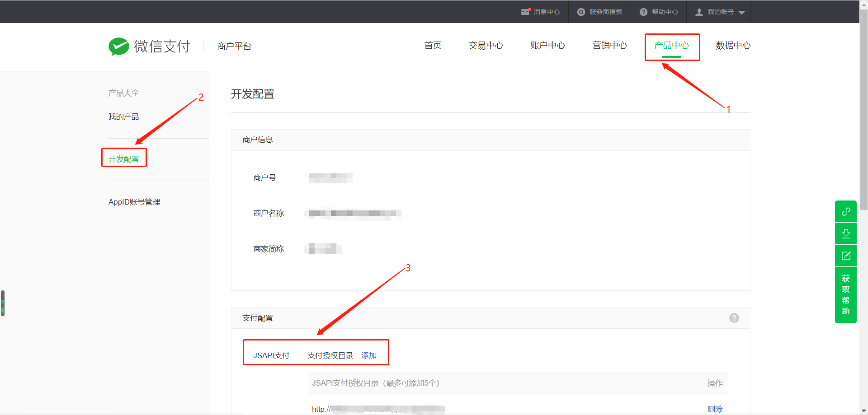Click the 商户平台 label

point(234,46)
